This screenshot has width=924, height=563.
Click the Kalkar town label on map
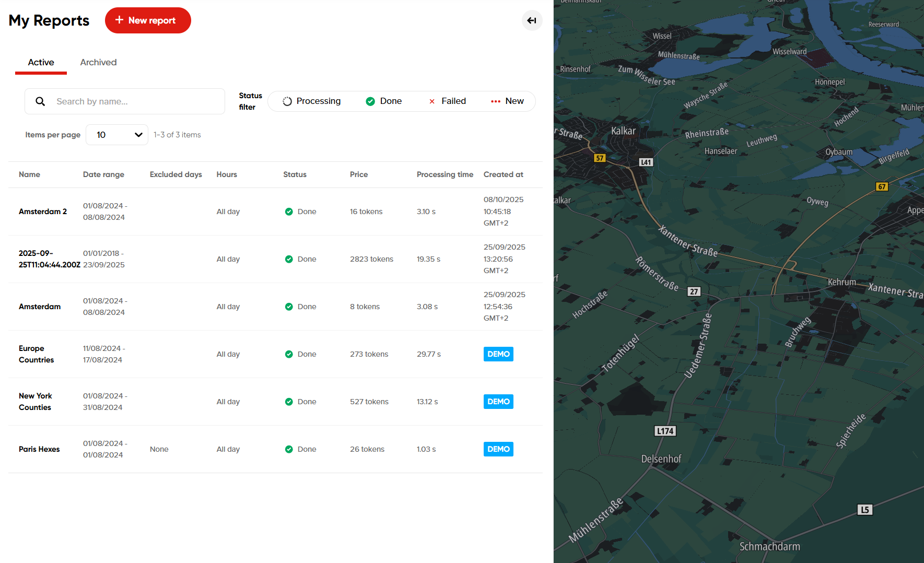click(x=623, y=131)
